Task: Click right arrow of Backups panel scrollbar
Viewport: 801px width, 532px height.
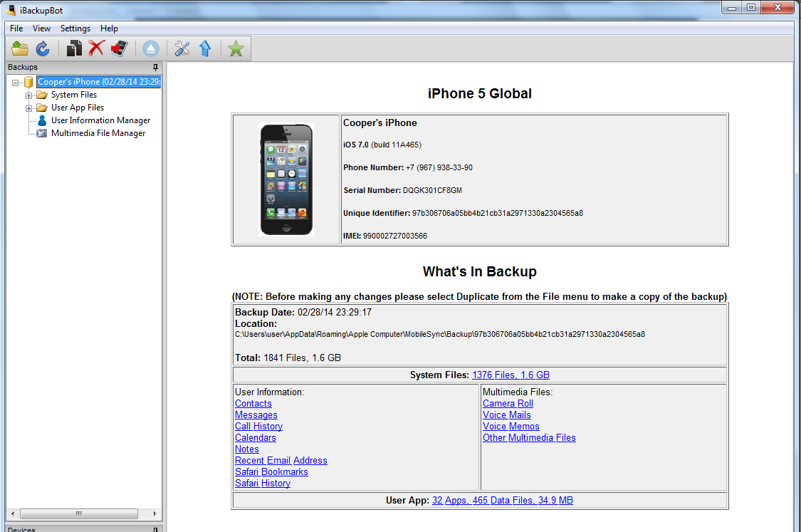Action: pos(155,513)
